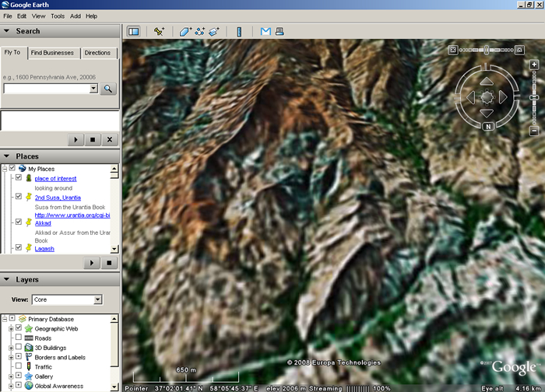Toggle the Borders and Labels checkbox

coord(19,356)
